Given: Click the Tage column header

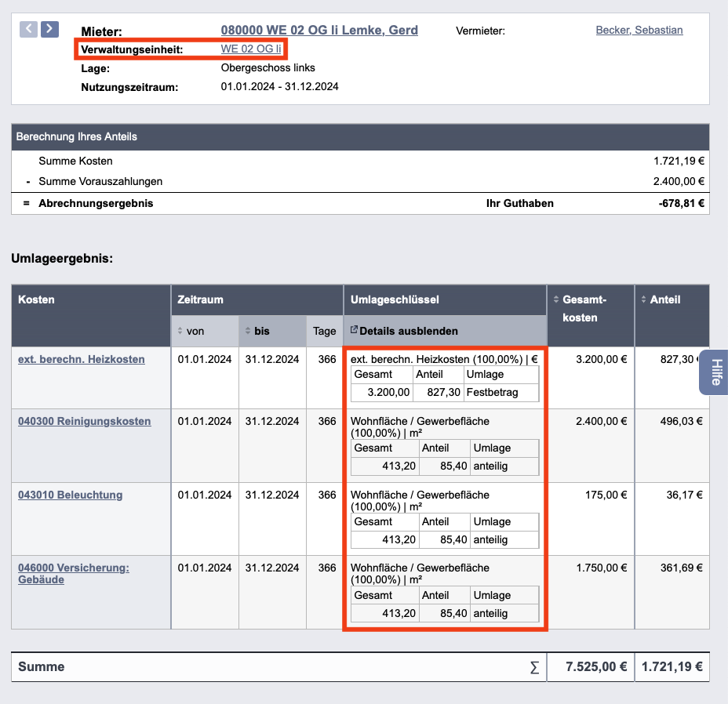Looking at the screenshot, I should [325, 332].
